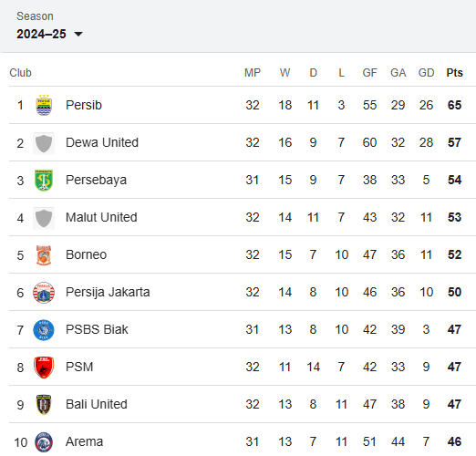Click the GD column header

[x=426, y=73]
